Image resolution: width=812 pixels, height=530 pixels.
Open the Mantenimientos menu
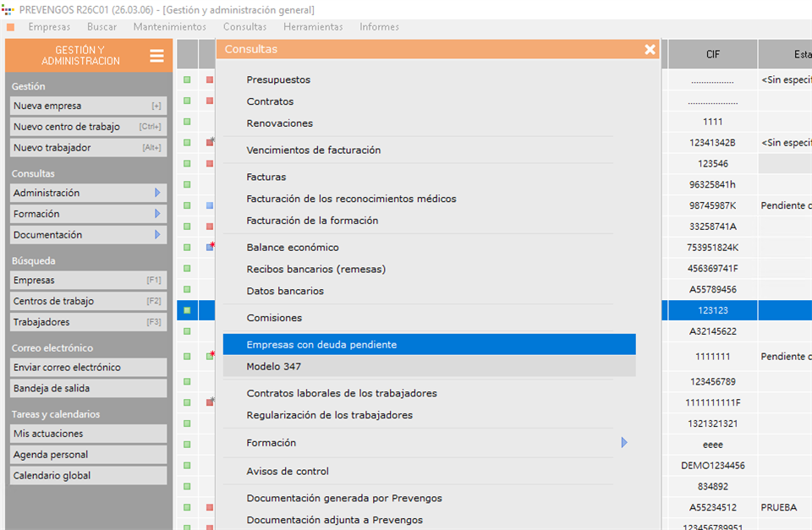pos(169,27)
